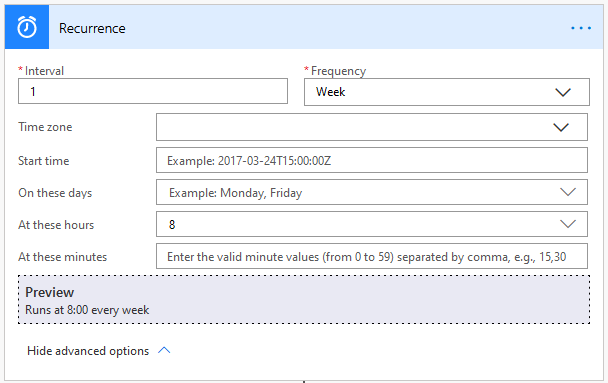608x383 pixels.
Task: Open the Frequency dropdown showing Week
Action: pos(447,92)
